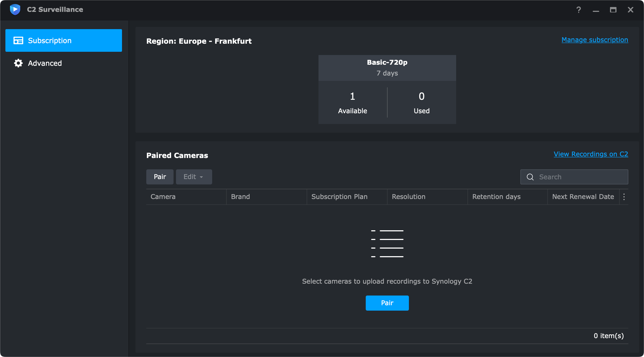Click the blue Pair button

click(387, 303)
